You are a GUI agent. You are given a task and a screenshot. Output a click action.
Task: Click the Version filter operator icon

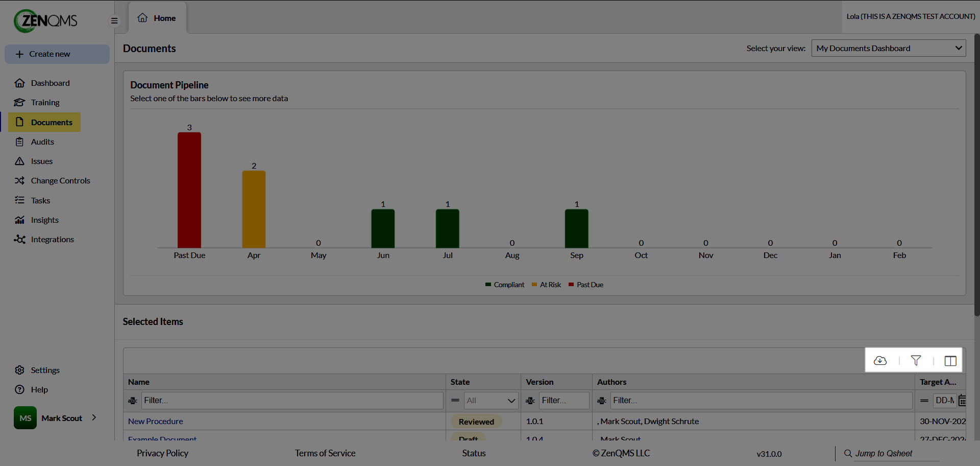pos(530,401)
